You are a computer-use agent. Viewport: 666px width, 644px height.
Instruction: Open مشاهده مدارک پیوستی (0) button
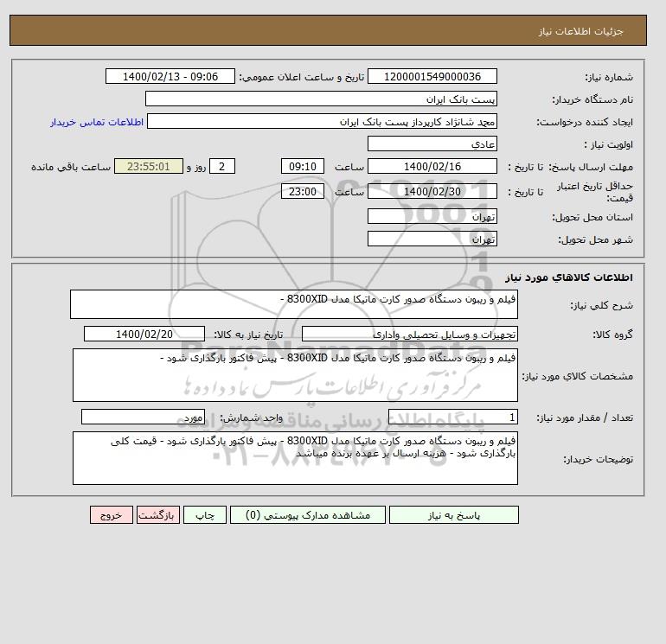click(x=308, y=514)
